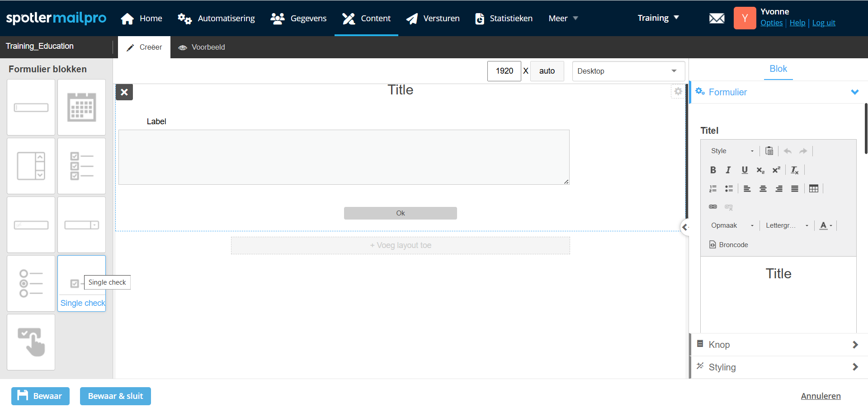Open the Statistieken menu

tap(504, 19)
